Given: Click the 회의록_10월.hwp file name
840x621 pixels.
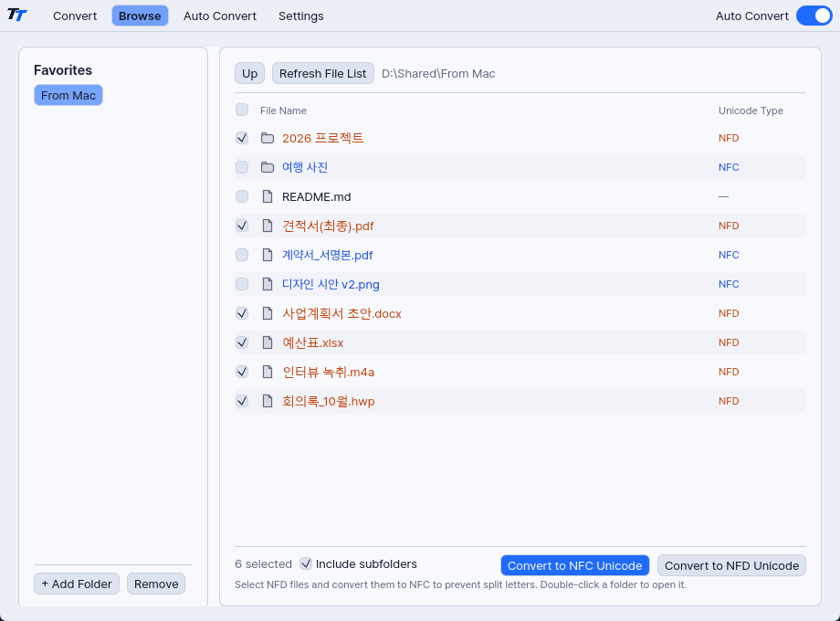Looking at the screenshot, I should (x=329, y=401).
